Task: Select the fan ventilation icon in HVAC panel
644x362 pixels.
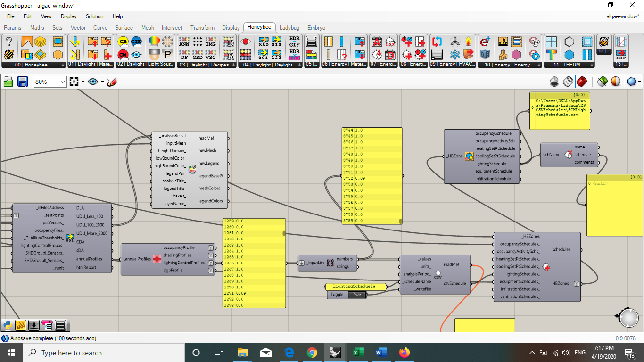Action: [455, 41]
